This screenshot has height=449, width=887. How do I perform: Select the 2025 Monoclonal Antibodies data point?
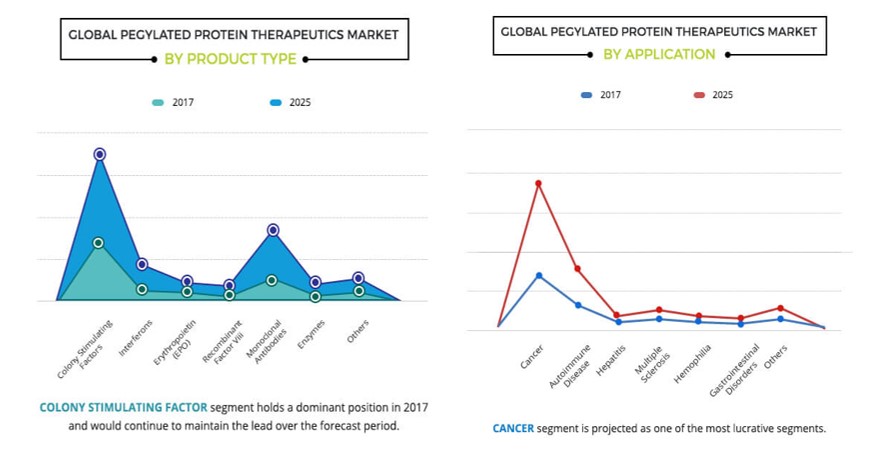pyautogui.click(x=272, y=230)
